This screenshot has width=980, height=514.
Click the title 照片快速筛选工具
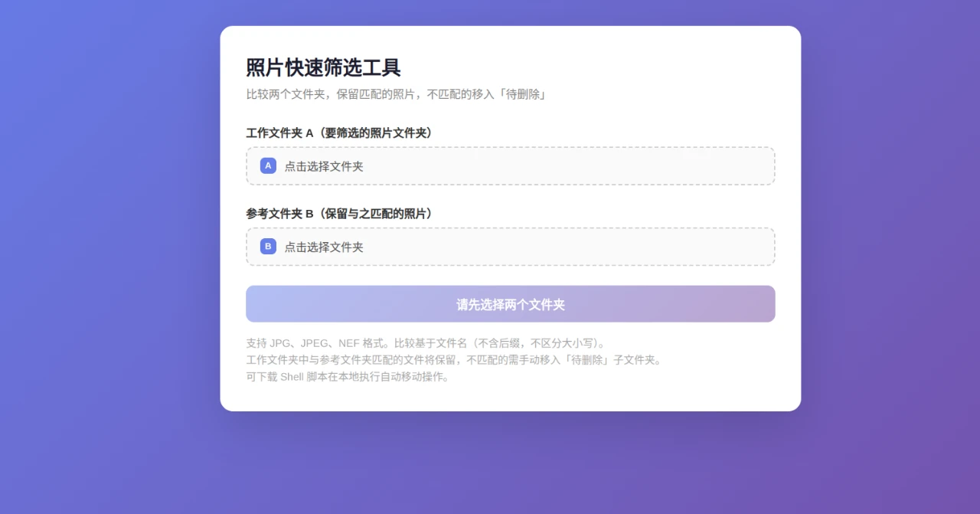point(323,67)
